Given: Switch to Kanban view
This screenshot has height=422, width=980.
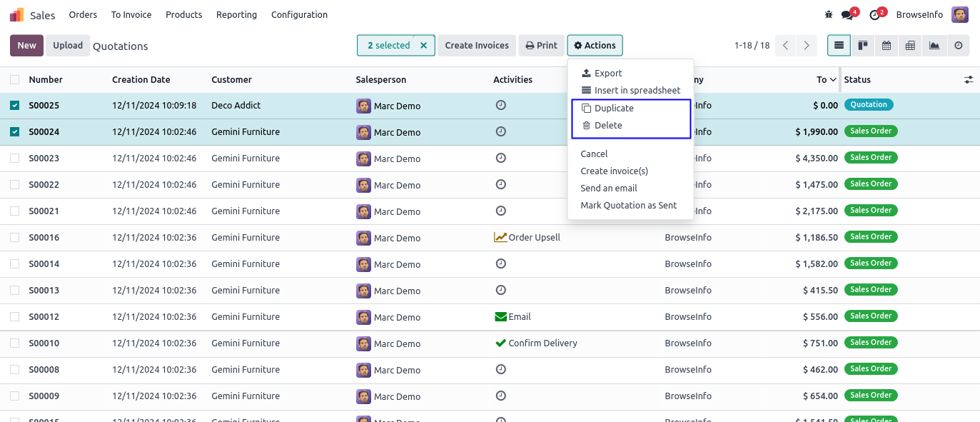Looking at the screenshot, I should (x=863, y=46).
